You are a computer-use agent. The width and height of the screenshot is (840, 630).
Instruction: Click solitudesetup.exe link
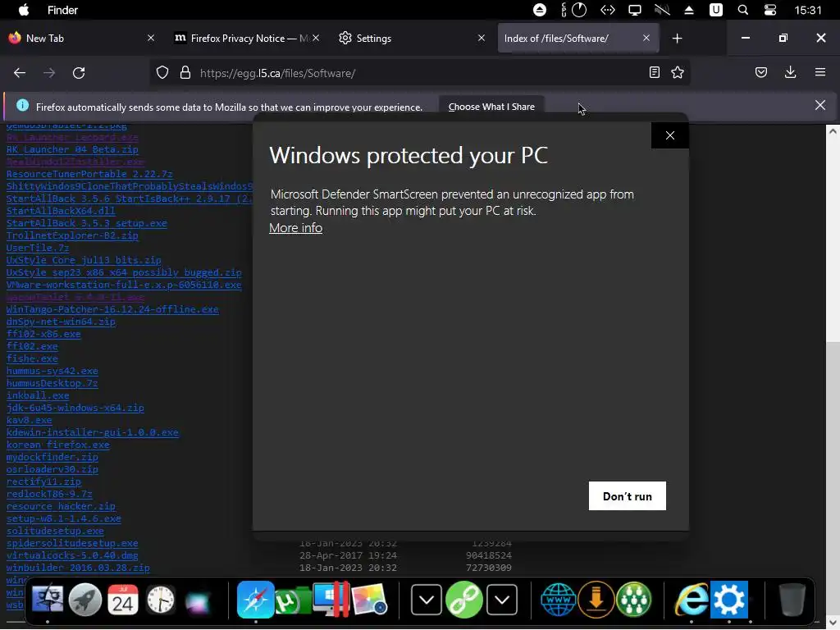tap(55, 532)
